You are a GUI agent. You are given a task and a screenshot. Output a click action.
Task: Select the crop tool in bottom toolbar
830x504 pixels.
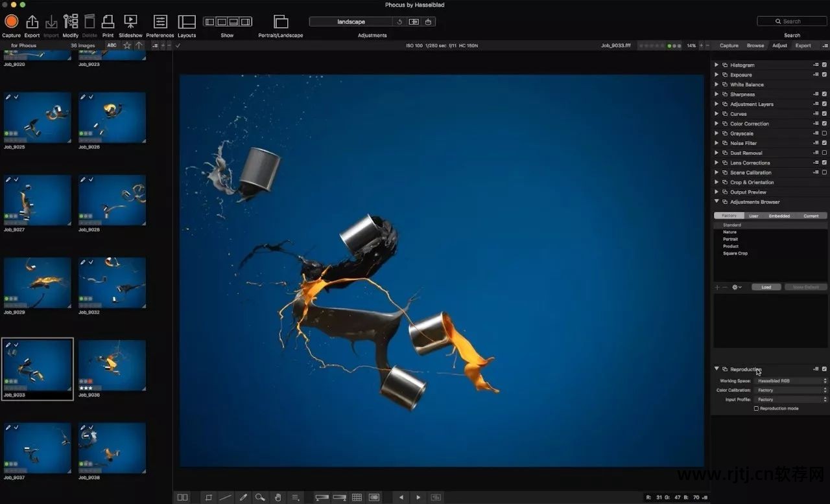209,498
